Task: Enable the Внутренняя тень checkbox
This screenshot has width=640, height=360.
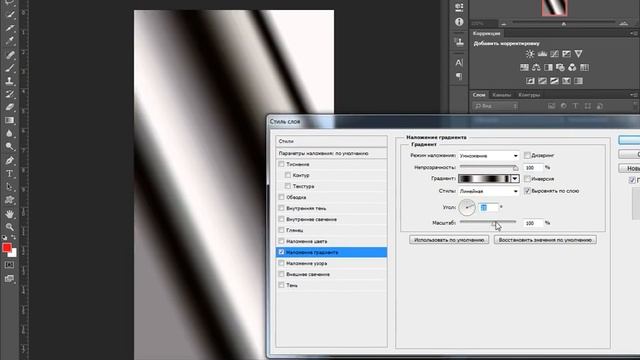Action: pyautogui.click(x=281, y=208)
